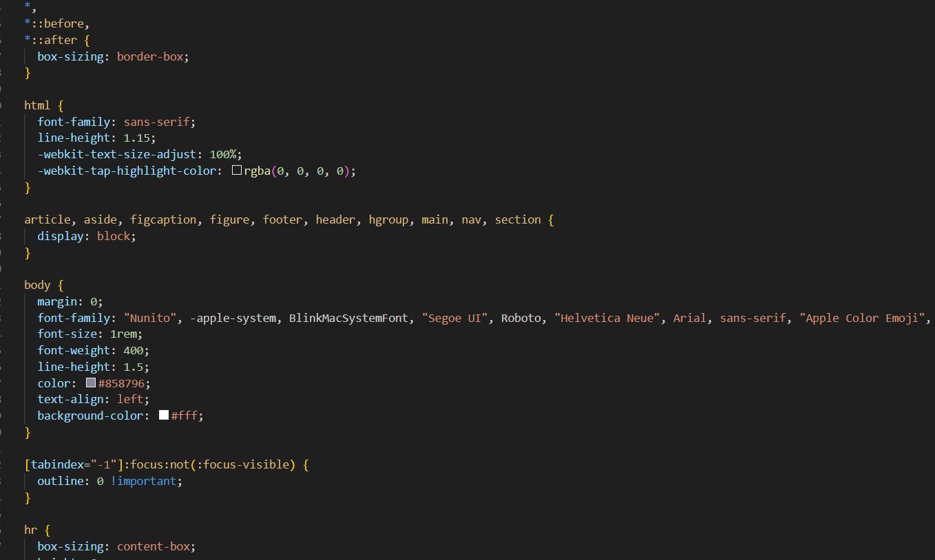Click the "nav" selector
The width and height of the screenshot is (935, 560).
coord(472,219)
